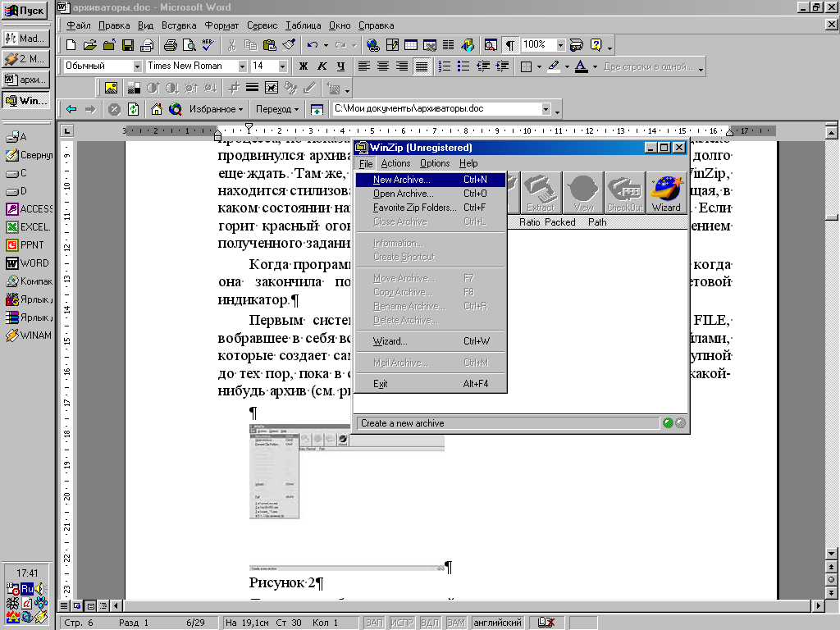Click the bulleted list icon
Image resolution: width=840 pixels, height=630 pixels.
463,66
